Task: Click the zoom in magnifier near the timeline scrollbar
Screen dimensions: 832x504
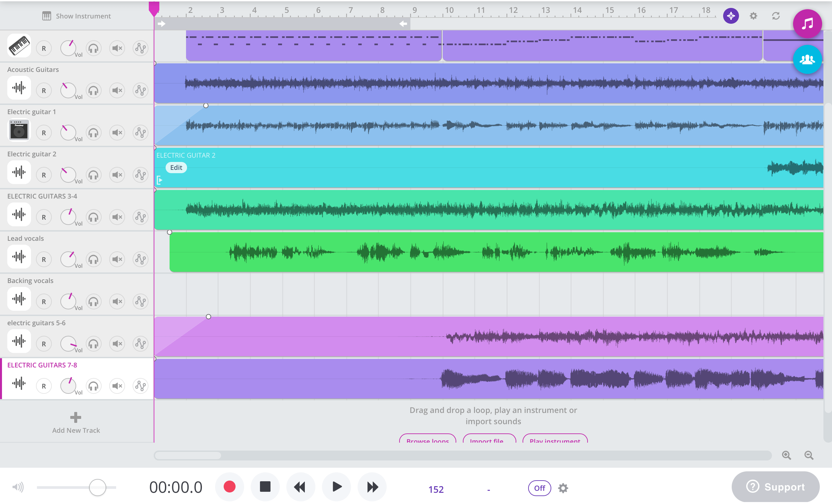Action: [x=787, y=456]
